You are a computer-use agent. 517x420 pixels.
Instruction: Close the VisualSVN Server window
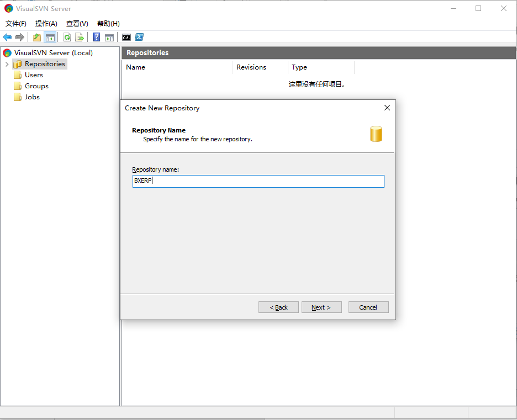click(x=504, y=9)
